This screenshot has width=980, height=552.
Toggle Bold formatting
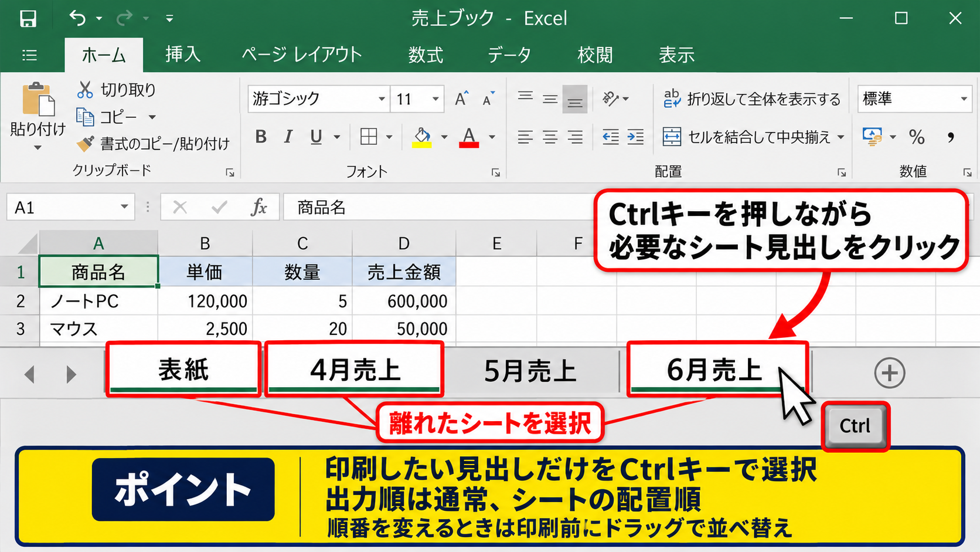[261, 137]
